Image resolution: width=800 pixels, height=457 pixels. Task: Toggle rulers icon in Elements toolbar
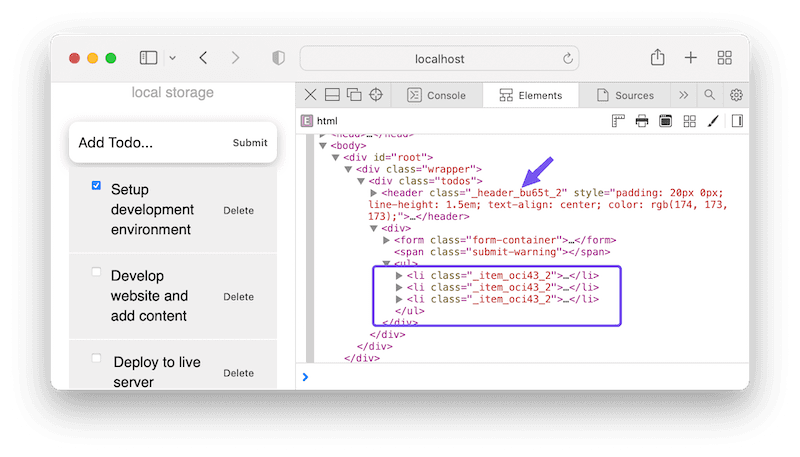pos(618,121)
